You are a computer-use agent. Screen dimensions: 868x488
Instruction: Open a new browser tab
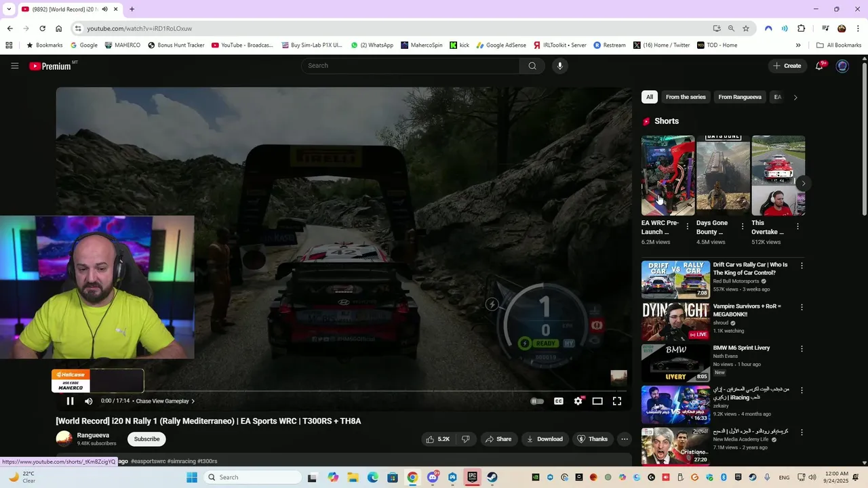(x=132, y=9)
